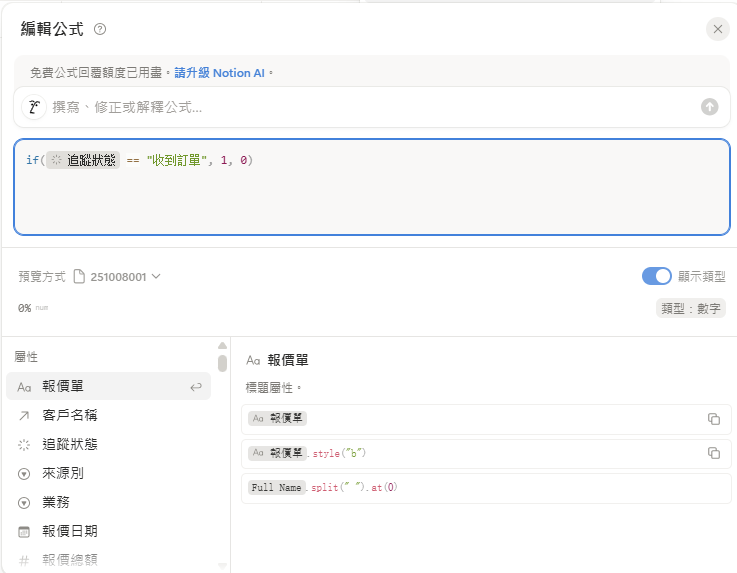Choose the 追蹤狀態 status property

(x=70, y=444)
